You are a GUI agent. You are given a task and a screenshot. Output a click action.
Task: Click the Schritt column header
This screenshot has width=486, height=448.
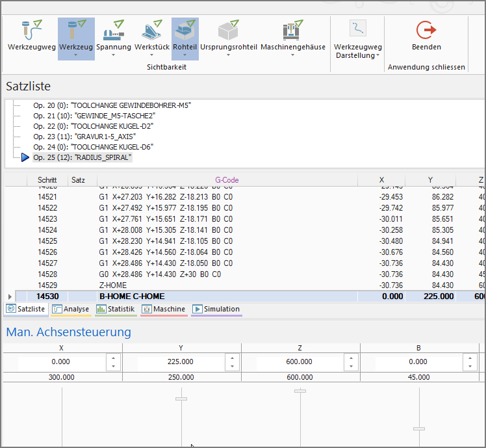click(x=47, y=180)
